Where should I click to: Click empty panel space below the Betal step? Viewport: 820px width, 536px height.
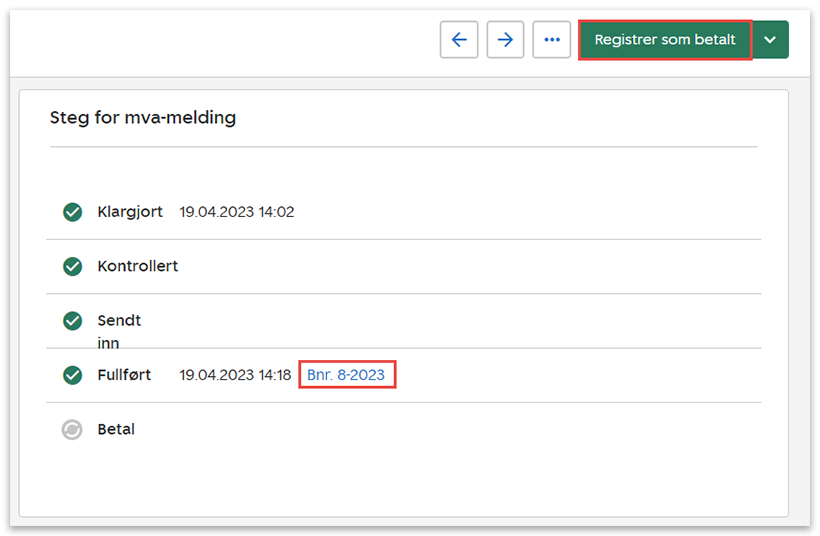400,480
